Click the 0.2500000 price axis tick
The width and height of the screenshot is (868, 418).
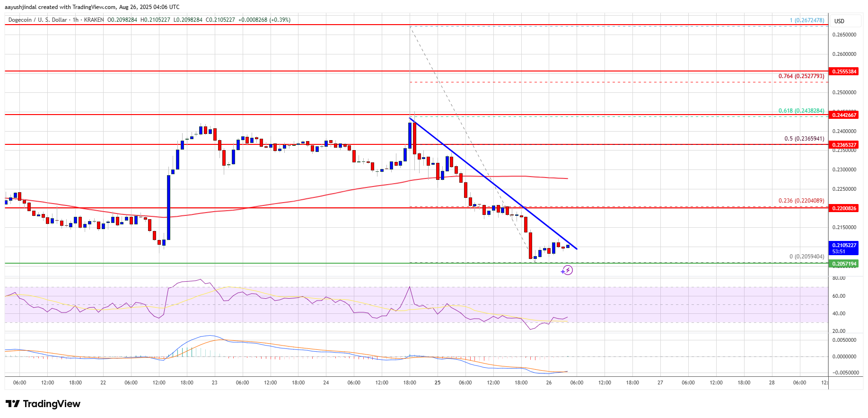pos(844,93)
